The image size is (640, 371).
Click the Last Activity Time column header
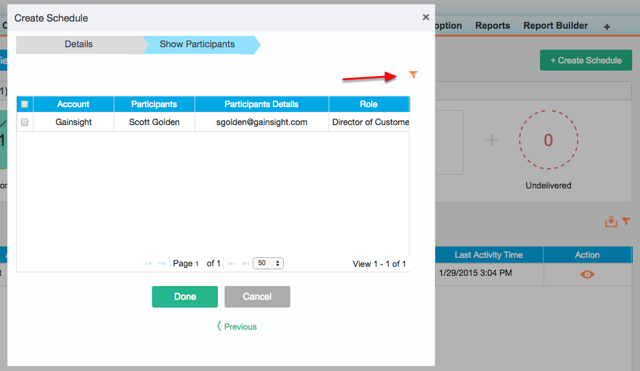click(x=489, y=255)
